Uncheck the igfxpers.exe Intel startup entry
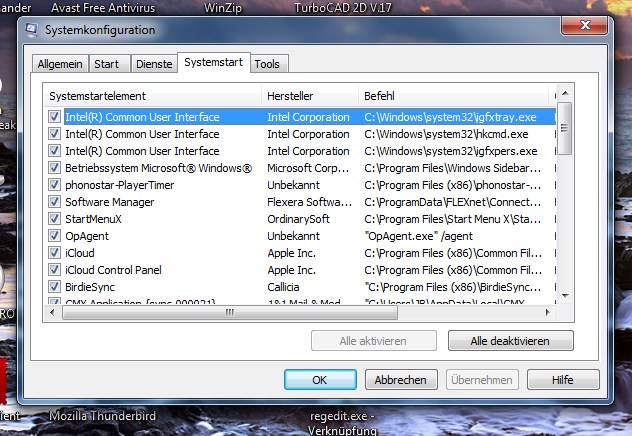The height and width of the screenshot is (436, 632). (x=54, y=151)
